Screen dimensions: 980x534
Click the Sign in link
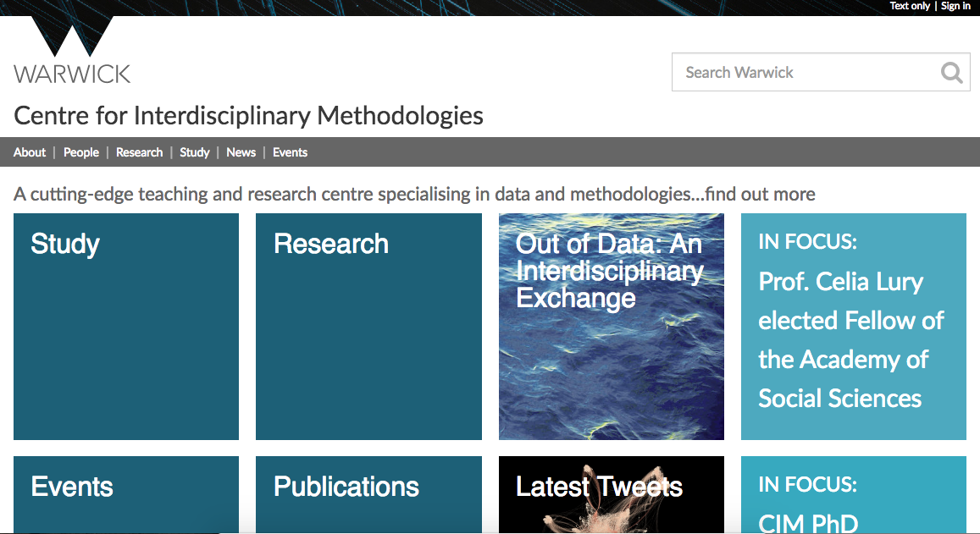point(955,6)
